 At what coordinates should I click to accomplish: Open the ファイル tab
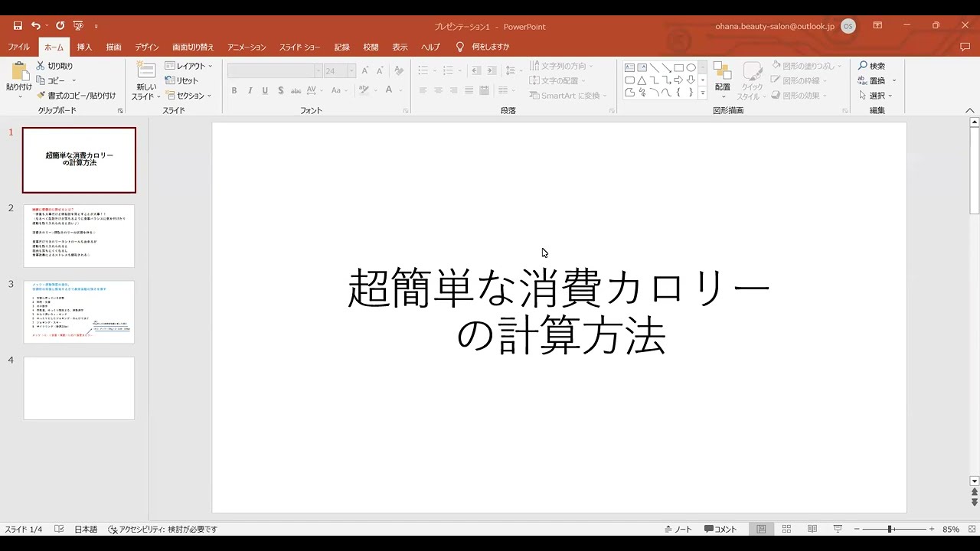point(18,47)
